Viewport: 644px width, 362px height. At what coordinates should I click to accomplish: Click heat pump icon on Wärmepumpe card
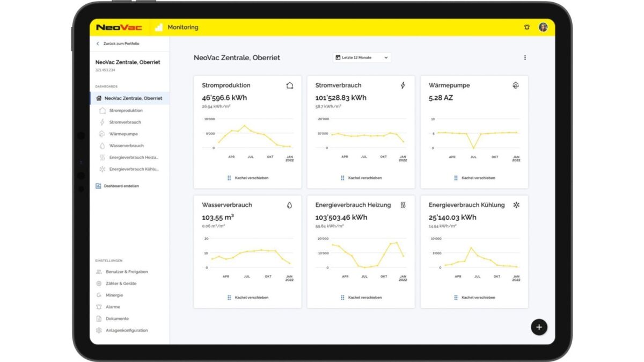point(516,85)
